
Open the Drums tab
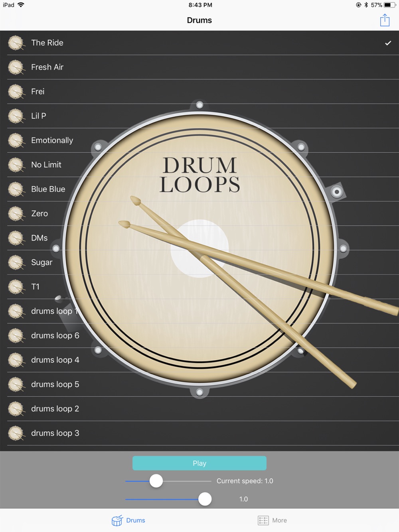128,520
